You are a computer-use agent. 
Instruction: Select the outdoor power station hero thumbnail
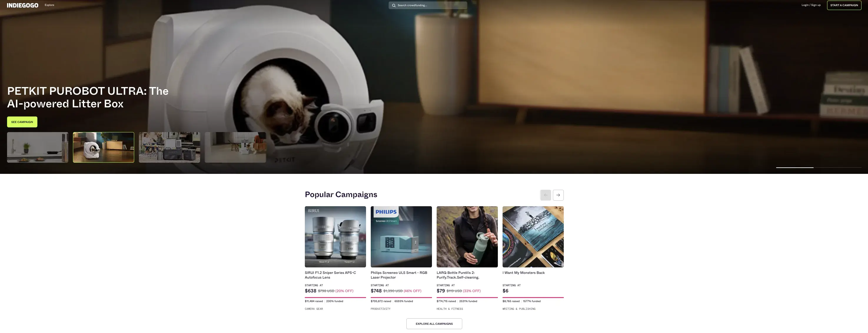pos(169,147)
